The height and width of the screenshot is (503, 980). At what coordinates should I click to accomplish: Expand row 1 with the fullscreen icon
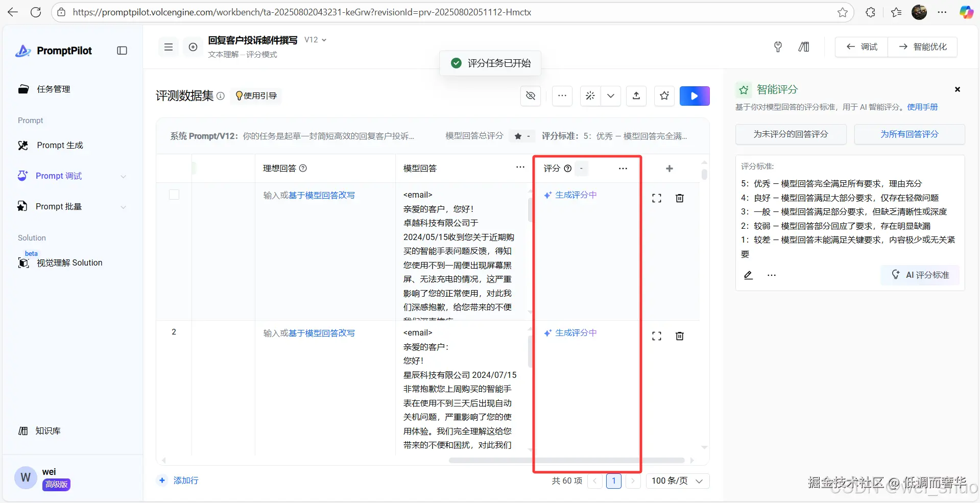[656, 198]
